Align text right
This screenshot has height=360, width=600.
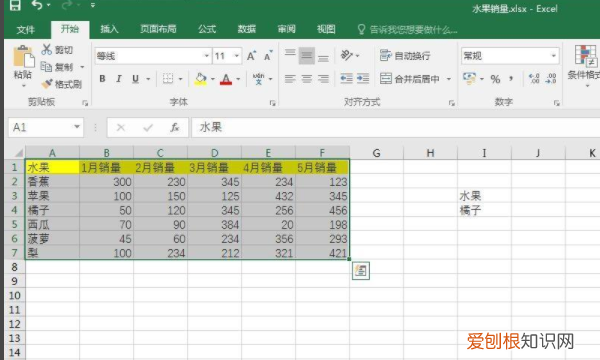[x=323, y=79]
